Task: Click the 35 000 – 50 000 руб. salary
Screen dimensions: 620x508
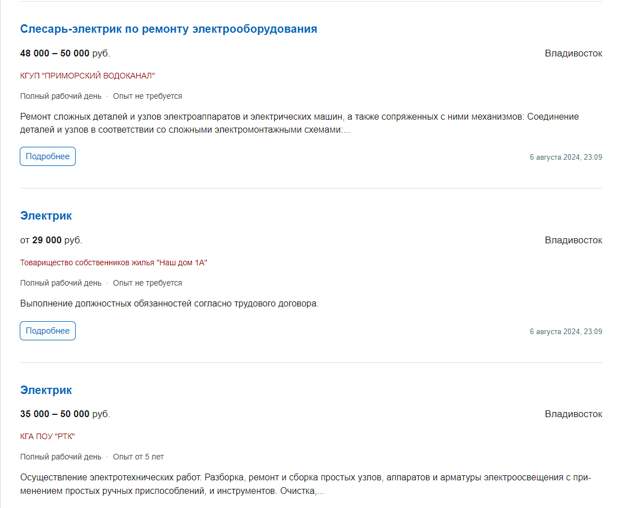Action: coord(65,414)
